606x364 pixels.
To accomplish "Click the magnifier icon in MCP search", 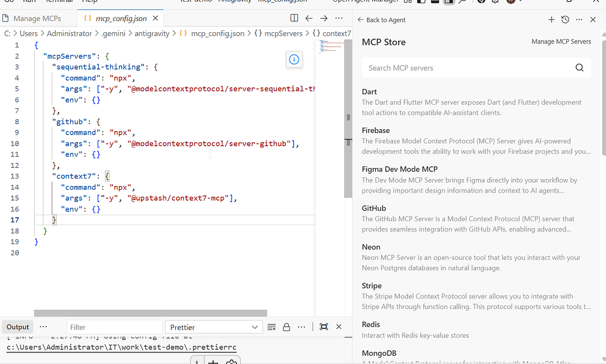I will pos(579,68).
